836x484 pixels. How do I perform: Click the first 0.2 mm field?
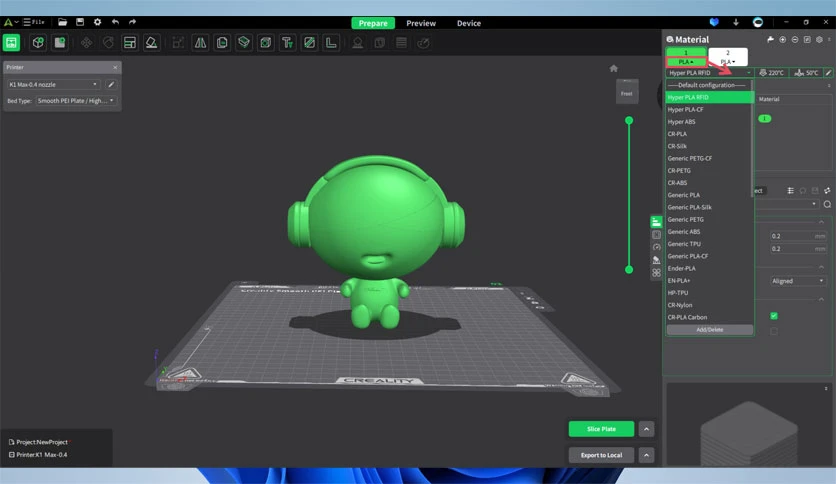(798, 236)
